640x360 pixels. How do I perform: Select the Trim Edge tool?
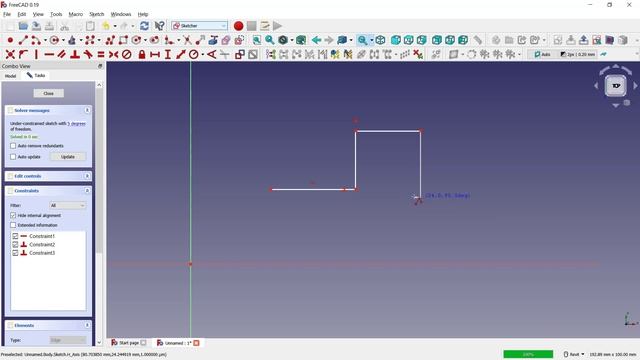point(187,40)
